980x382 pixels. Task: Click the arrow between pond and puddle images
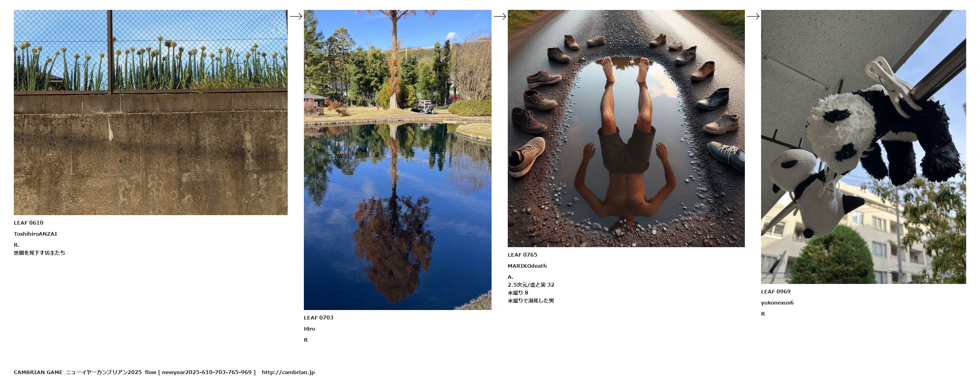[x=500, y=16]
